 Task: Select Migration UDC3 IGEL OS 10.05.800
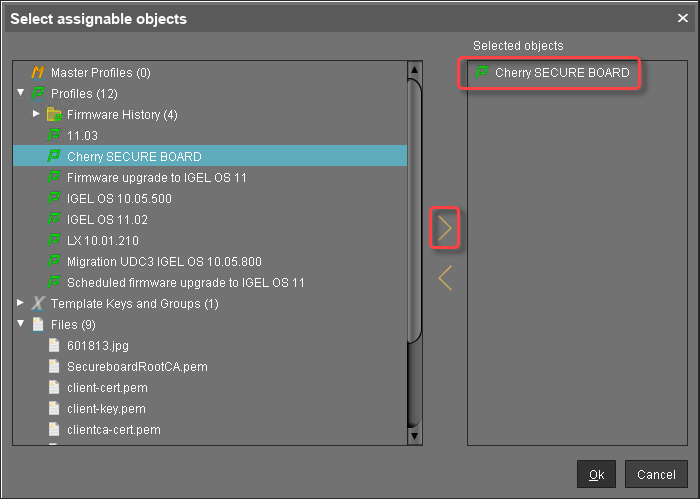(164, 262)
